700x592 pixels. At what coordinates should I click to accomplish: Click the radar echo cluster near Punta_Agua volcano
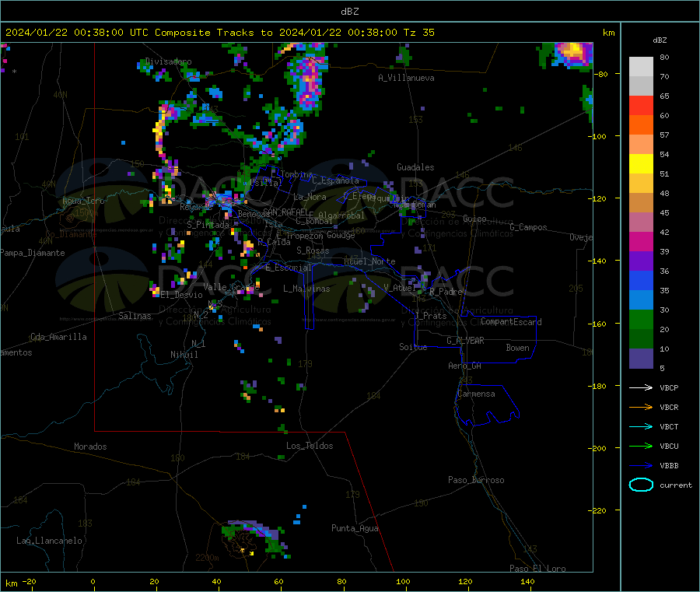point(256,539)
